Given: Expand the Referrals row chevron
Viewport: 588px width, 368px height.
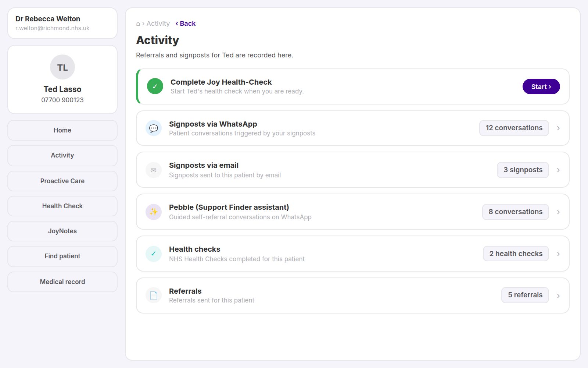Looking at the screenshot, I should 558,296.
